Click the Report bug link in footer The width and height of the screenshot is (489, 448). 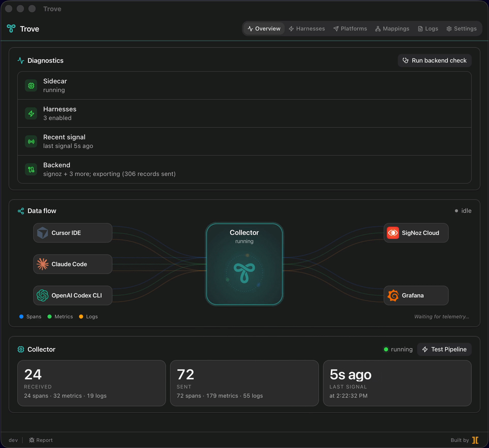41,440
